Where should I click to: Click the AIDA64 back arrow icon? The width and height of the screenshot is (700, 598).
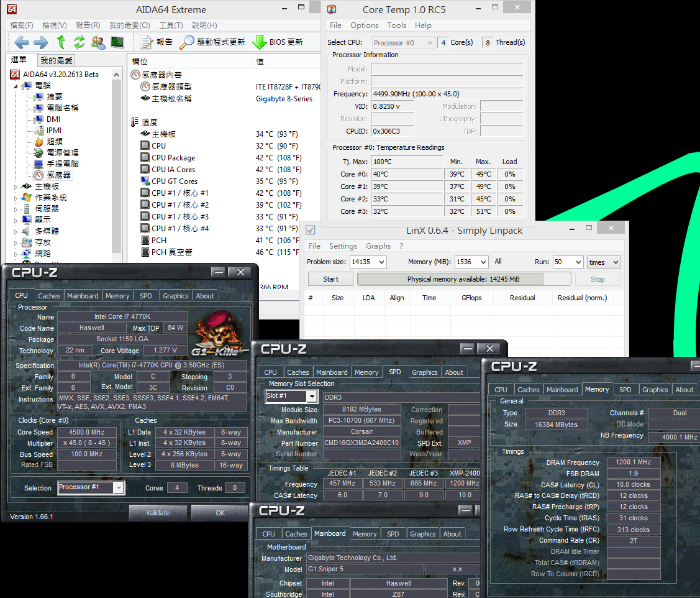click(21, 42)
